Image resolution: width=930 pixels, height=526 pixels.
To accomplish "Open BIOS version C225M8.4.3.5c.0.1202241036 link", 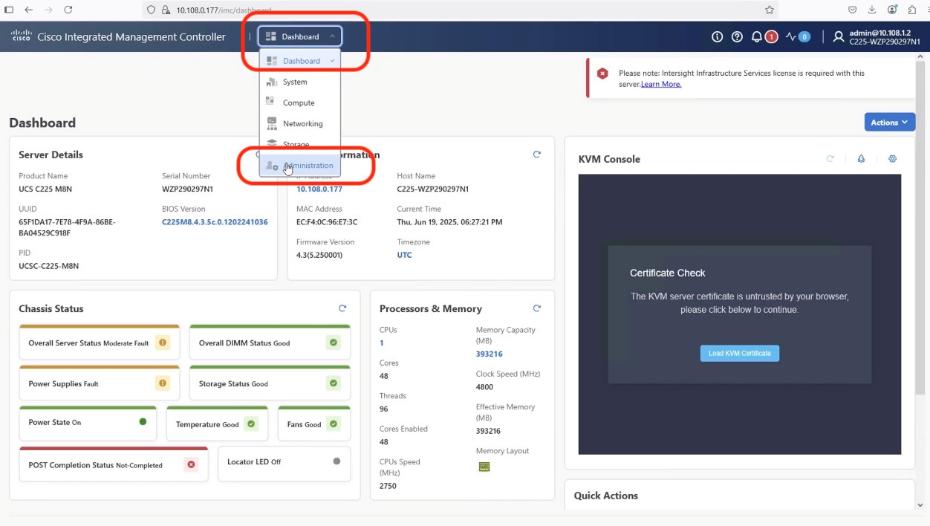I will pos(215,222).
